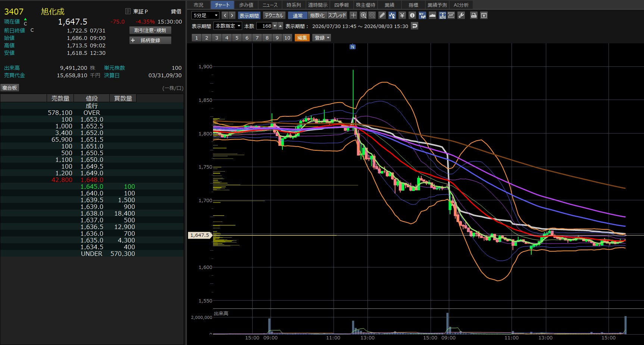Open the 本数指定 period type dropdown
This screenshot has width=644, height=345.
(228, 26)
